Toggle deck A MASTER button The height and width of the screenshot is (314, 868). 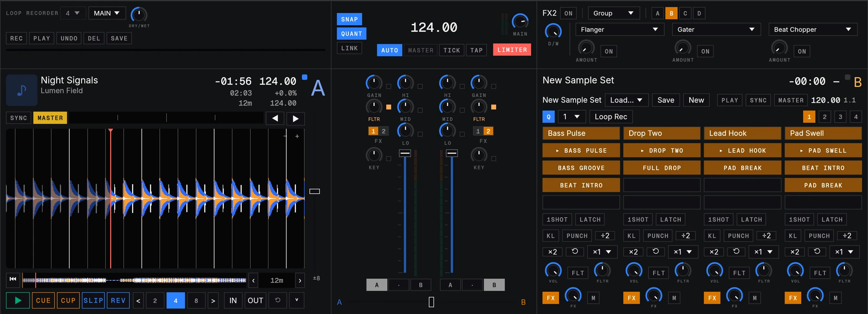click(50, 118)
